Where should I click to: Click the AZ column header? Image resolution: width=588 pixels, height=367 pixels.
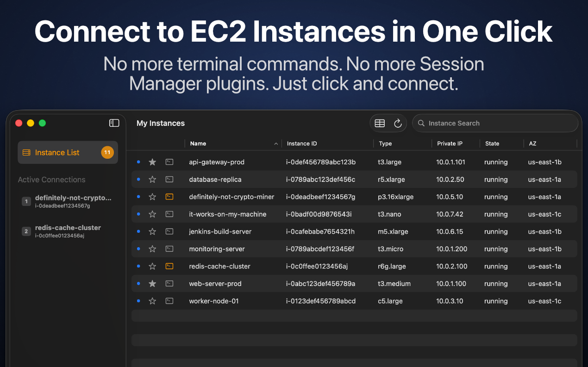tap(532, 143)
